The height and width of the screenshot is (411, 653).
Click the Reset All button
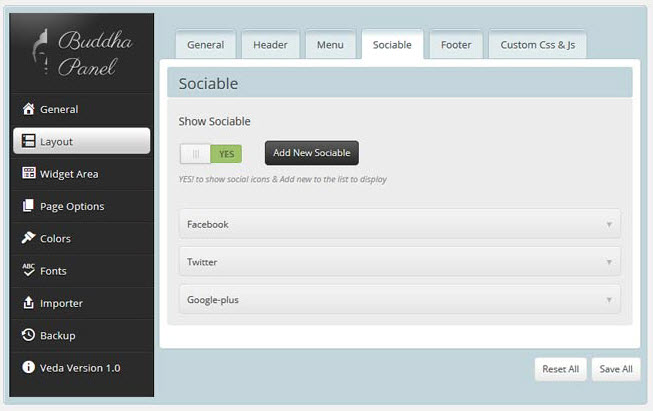click(x=561, y=369)
